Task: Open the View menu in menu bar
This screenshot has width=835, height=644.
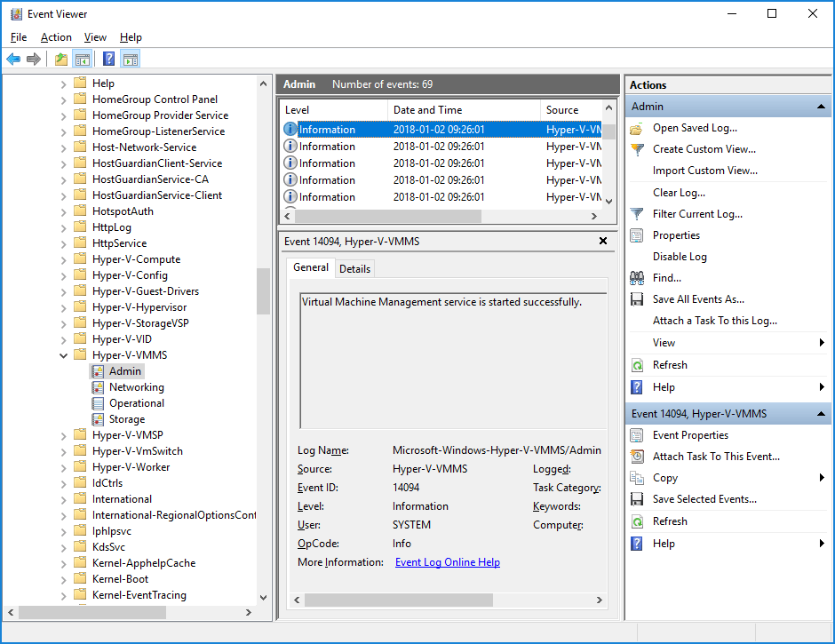Action: [95, 37]
